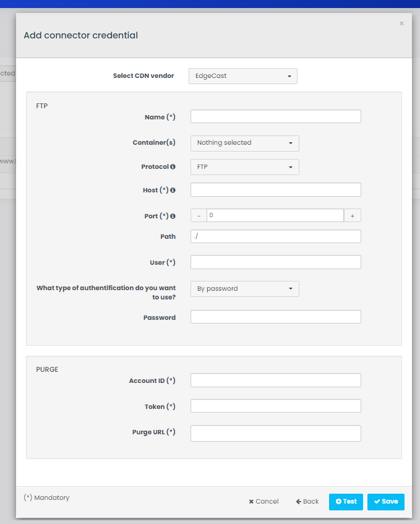Open the Select CDN vendor dropdown
Image resolution: width=420 pixels, height=524 pixels.
pos(242,76)
